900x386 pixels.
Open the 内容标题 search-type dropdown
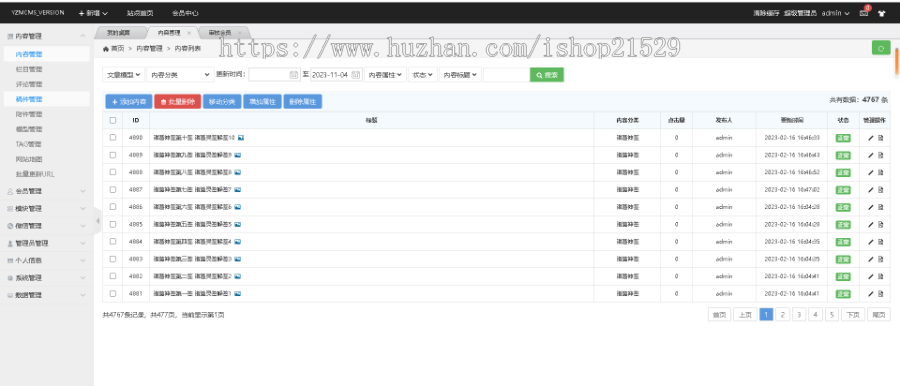[460, 75]
